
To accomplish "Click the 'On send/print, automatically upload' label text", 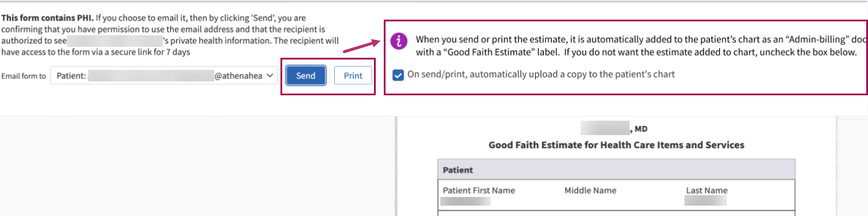I will pos(541,75).
